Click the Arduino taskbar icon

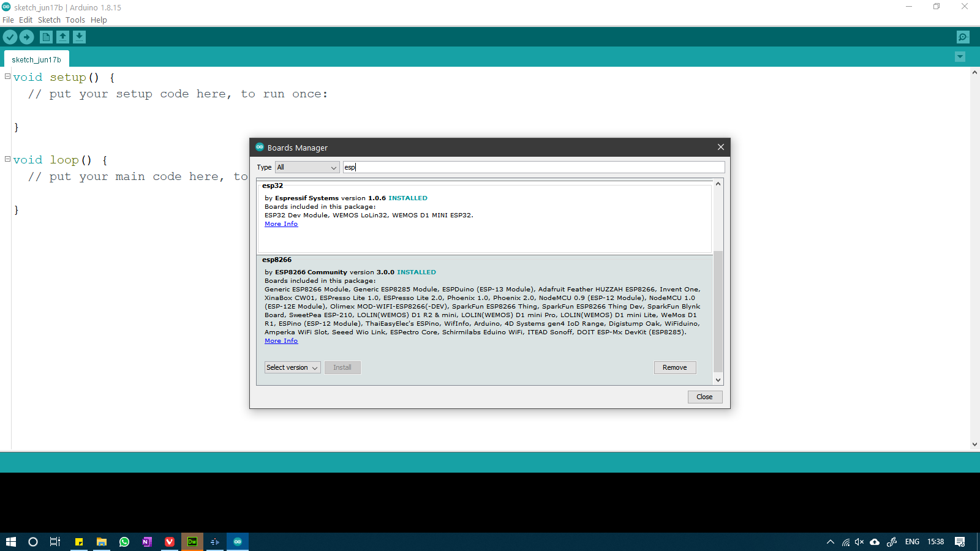(238, 542)
